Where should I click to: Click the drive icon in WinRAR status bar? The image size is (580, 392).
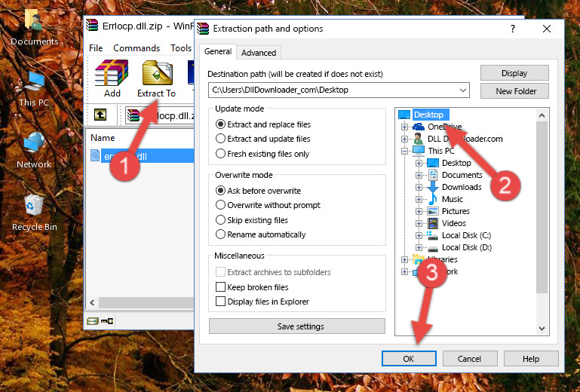[x=93, y=321]
